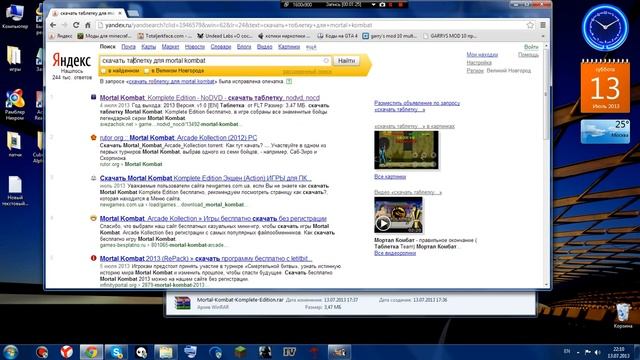Open Minecraft block icon on taskbar
The width and height of the screenshot is (640, 360).
(x=240, y=352)
